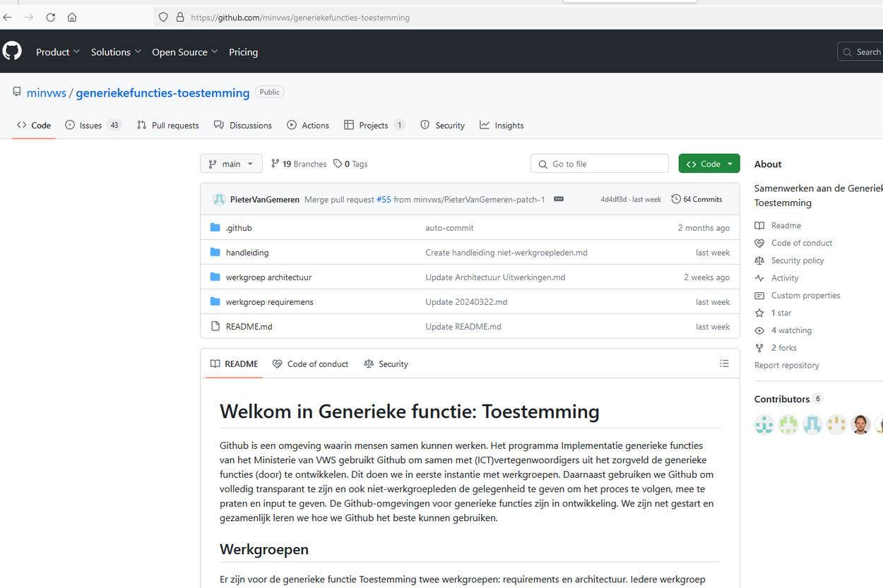Click generiekefuncties-toestemming repository link

pyautogui.click(x=162, y=92)
